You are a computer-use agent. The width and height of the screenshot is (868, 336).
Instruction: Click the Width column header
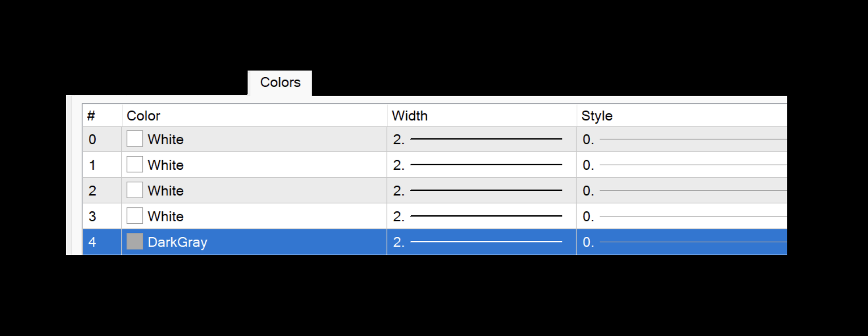[481, 116]
